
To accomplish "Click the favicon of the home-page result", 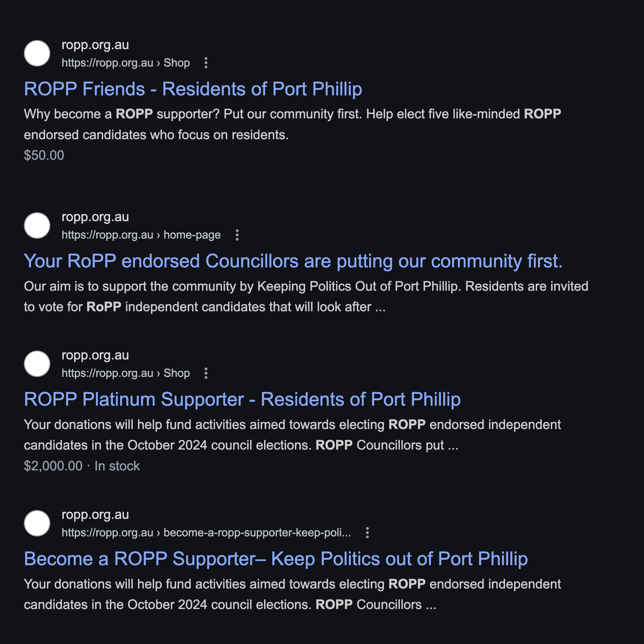I will 37,225.
